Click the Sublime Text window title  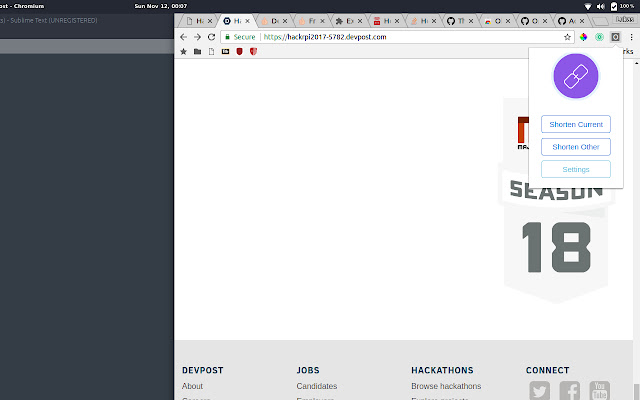click(x=49, y=20)
